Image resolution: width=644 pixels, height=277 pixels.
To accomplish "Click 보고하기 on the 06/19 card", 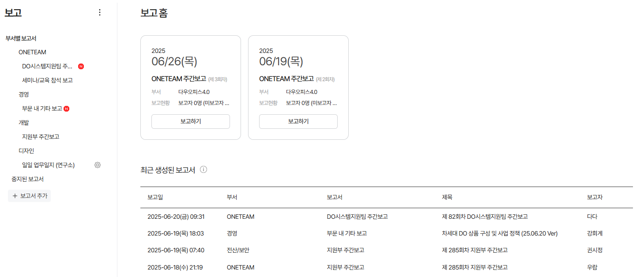I will [x=298, y=121].
